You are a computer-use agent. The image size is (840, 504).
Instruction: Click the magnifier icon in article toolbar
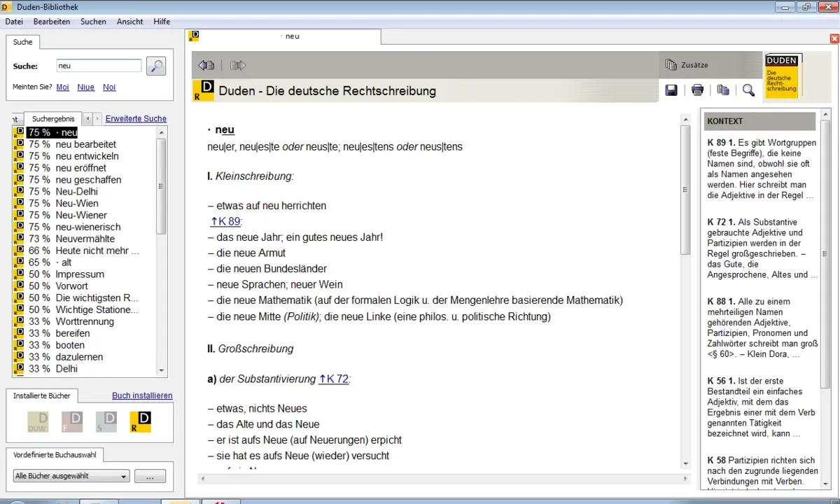[x=748, y=90]
